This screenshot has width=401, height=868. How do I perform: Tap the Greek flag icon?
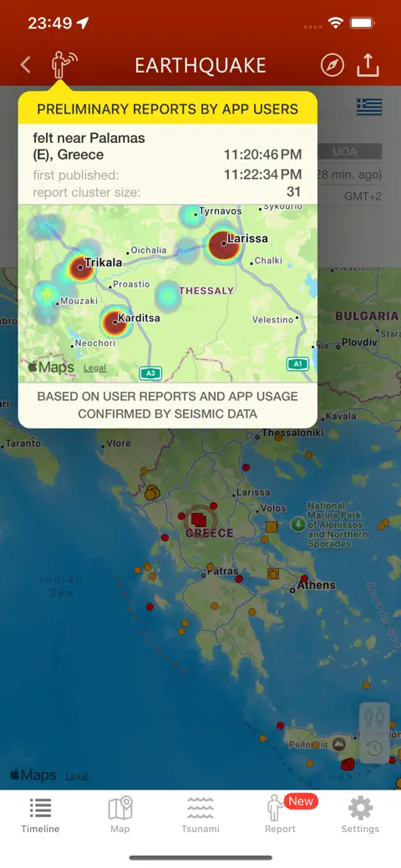pyautogui.click(x=369, y=106)
